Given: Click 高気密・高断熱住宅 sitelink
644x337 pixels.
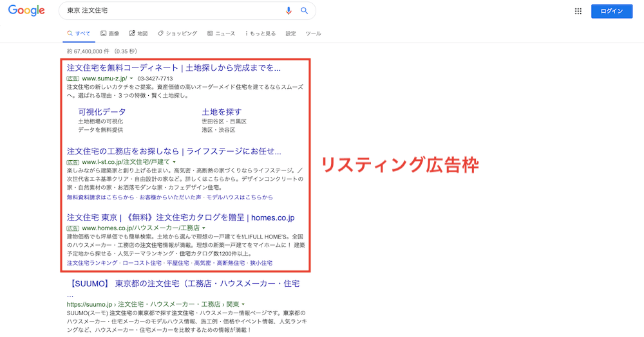Looking at the screenshot, I should [x=220, y=263].
